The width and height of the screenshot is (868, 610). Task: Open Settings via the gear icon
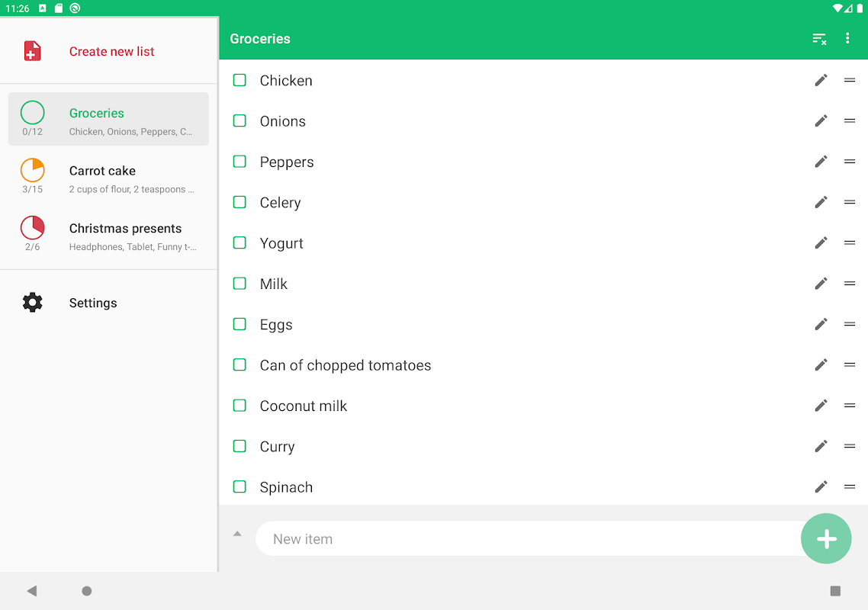click(x=32, y=302)
